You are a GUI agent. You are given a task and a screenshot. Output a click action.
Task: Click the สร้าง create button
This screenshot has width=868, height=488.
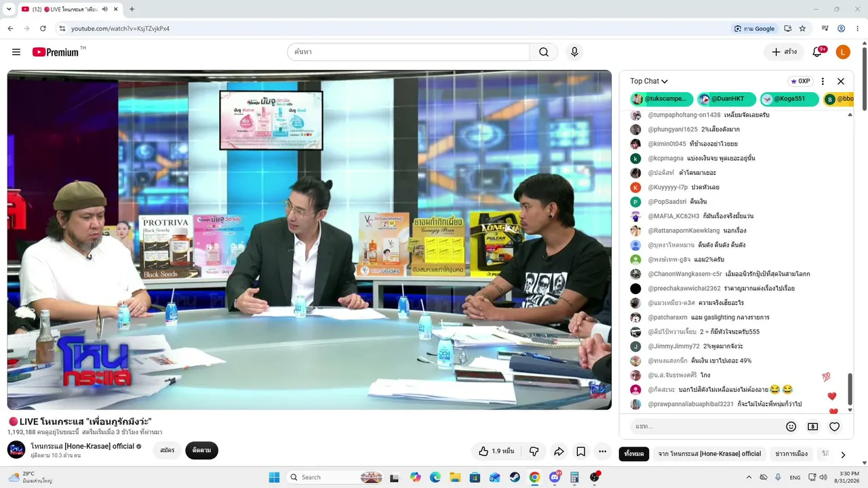(x=785, y=52)
